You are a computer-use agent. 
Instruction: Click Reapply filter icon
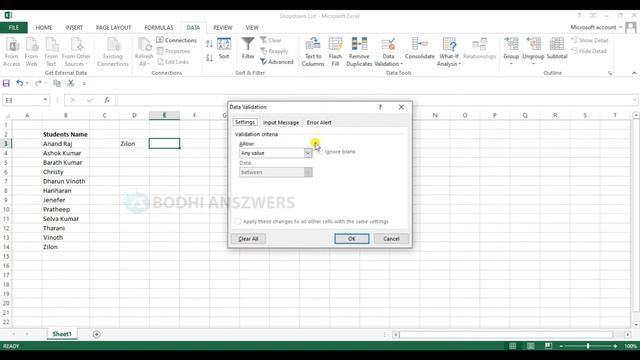tap(274, 51)
